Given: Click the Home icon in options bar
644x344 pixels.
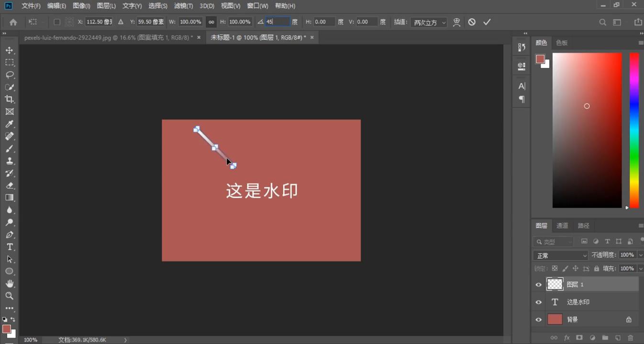Looking at the screenshot, I should [x=13, y=22].
